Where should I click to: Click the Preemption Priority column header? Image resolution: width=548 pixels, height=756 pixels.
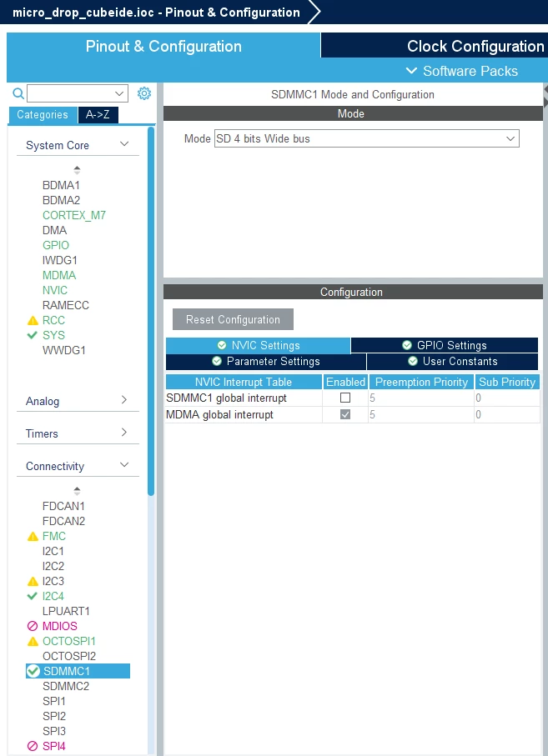pos(421,382)
